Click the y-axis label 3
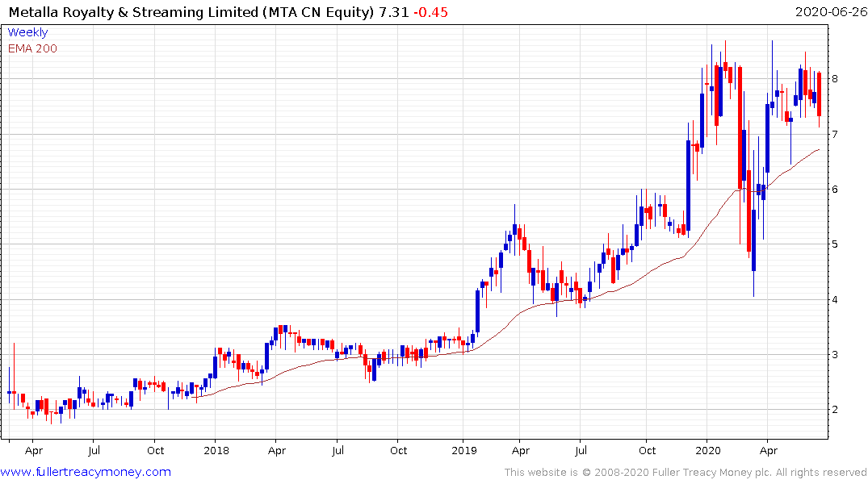This screenshot has height=484, width=868. pos(834,355)
